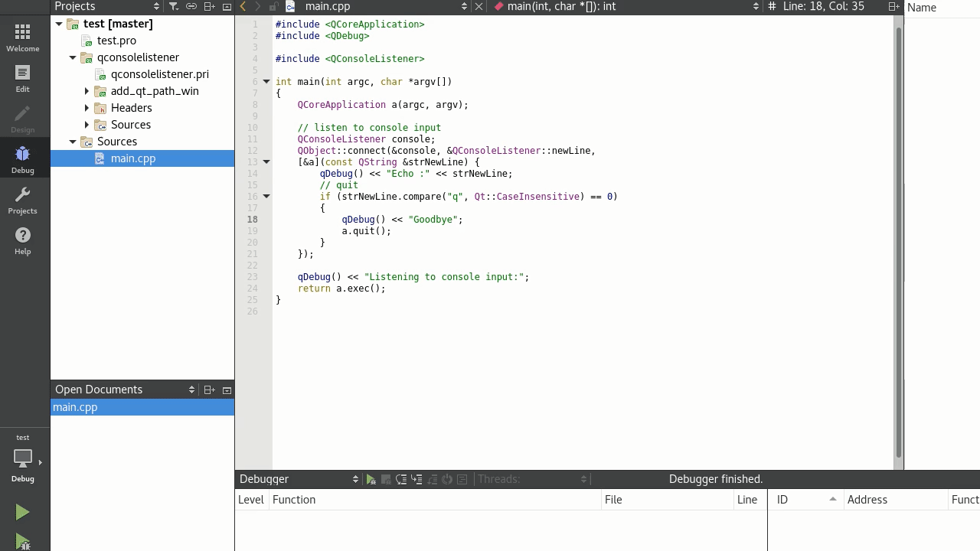
Task: Collapse the code fold at line 13
Action: [x=266, y=161]
